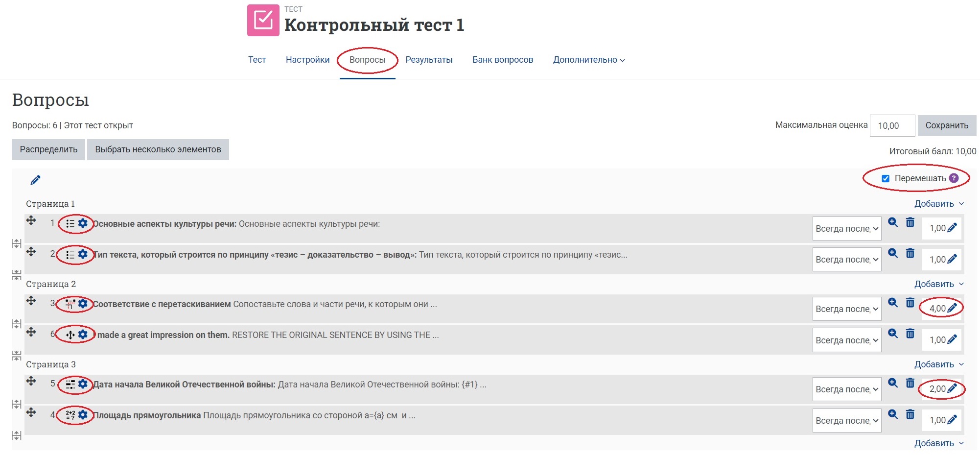Preview question made a great impression

click(893, 334)
